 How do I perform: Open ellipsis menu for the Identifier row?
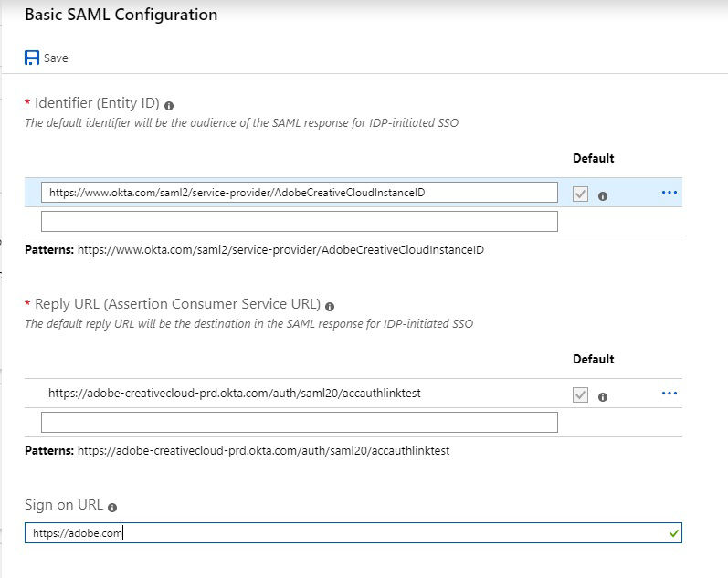669,192
